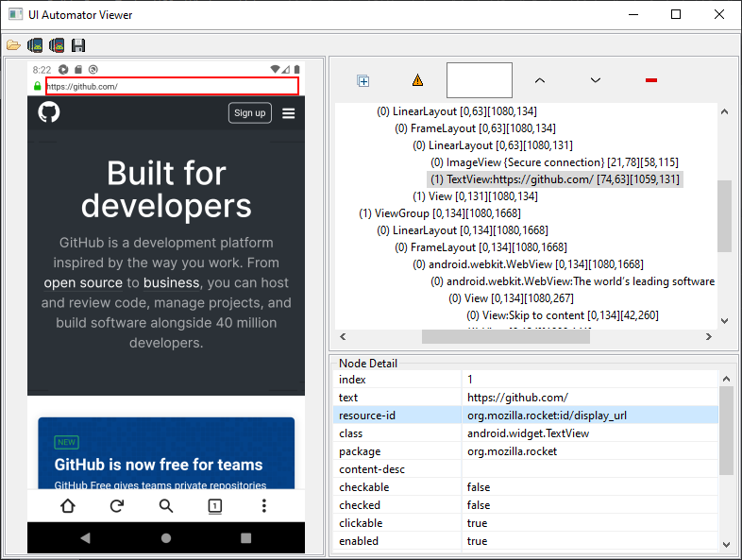Click the URL text https://github.com/ in preview

tap(82, 87)
